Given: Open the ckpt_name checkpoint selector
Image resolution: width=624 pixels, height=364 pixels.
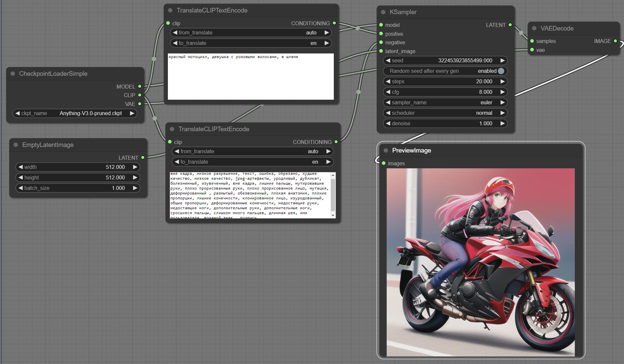Looking at the screenshot, I should click(x=75, y=113).
